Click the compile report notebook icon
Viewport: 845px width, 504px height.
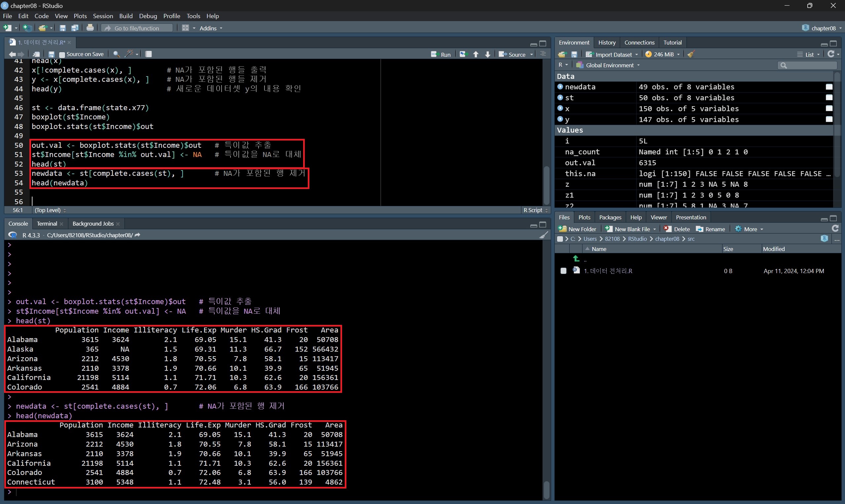coord(149,54)
